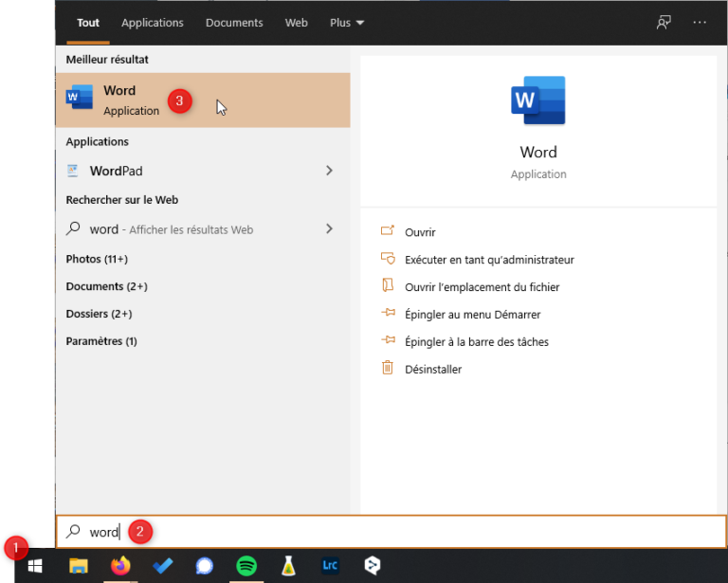Viewport: 728px width, 583px height.
Task: Open the flask app taskbar icon
Action: pyautogui.click(x=288, y=565)
